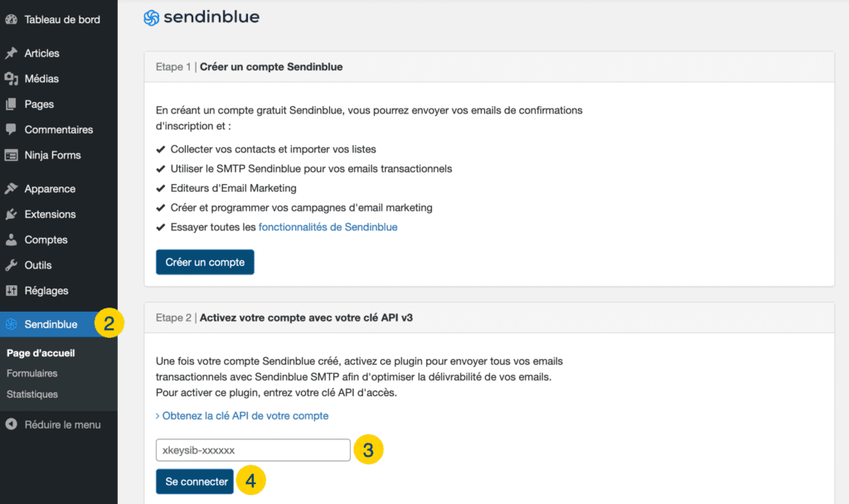Click the Commentaires speech bubble icon

(12, 129)
